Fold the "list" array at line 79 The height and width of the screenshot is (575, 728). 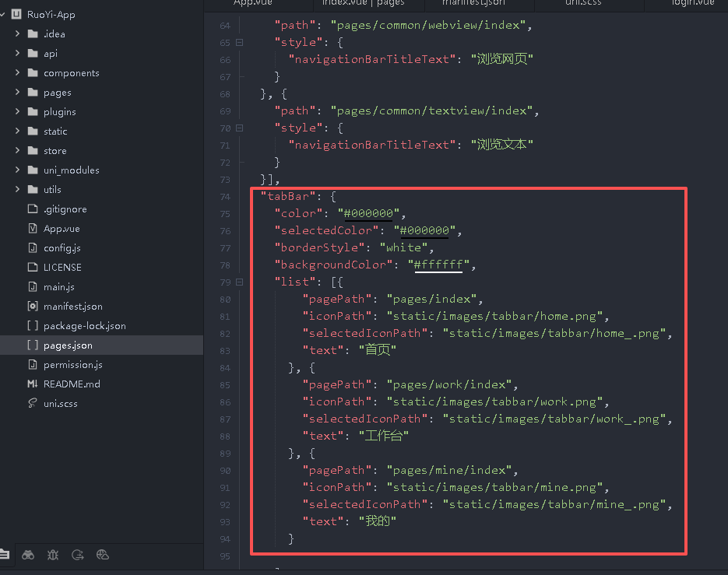point(239,282)
